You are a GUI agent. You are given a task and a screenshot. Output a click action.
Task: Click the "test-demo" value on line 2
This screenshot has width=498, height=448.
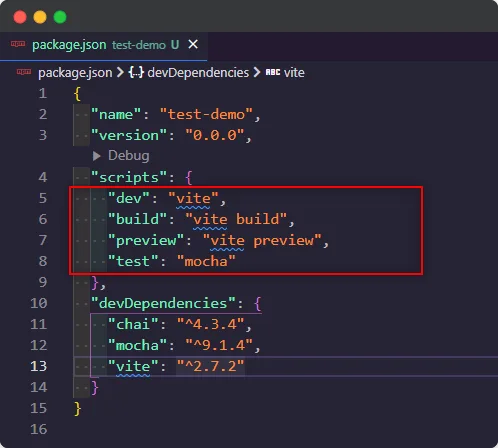point(206,114)
